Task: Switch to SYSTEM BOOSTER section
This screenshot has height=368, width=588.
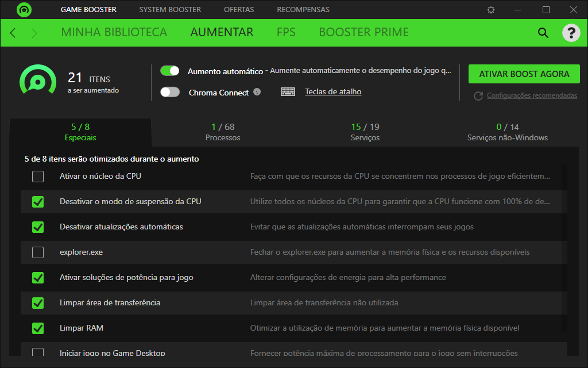Action: [170, 10]
